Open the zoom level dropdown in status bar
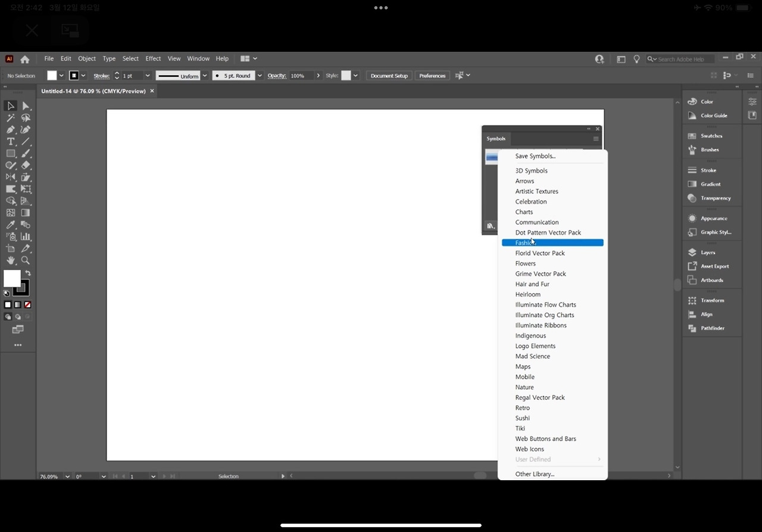This screenshot has height=532, width=762. (x=67, y=477)
